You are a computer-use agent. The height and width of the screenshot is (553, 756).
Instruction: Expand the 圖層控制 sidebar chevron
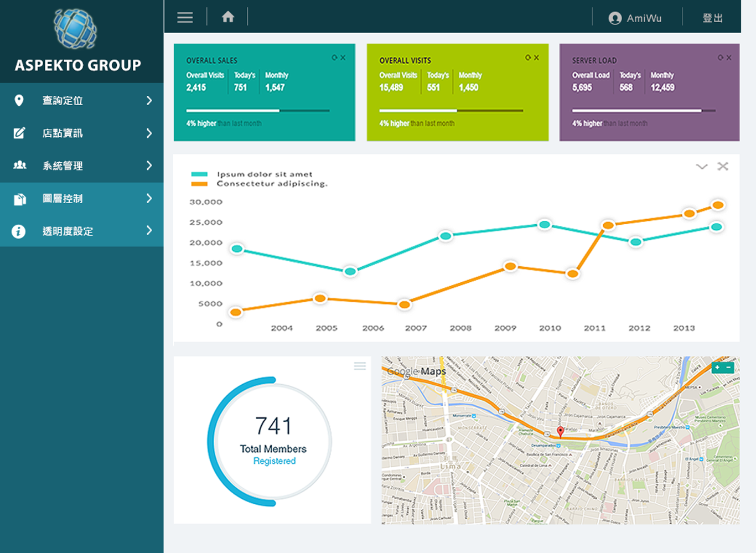point(149,198)
